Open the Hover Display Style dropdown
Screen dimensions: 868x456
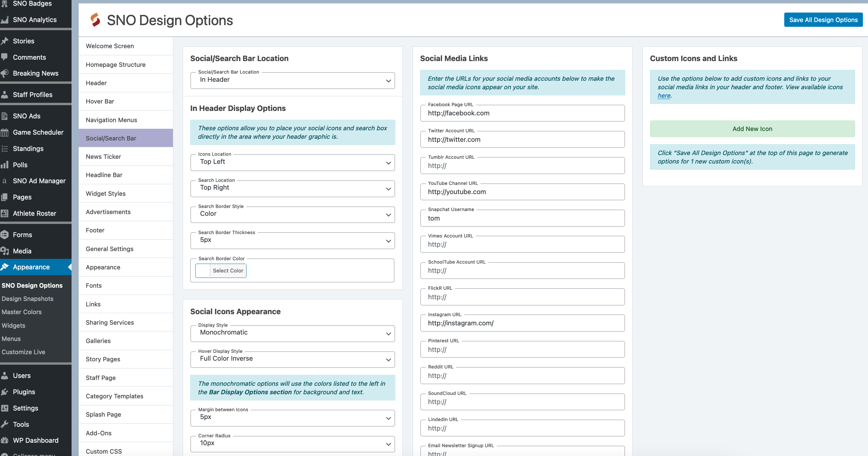[293, 360]
